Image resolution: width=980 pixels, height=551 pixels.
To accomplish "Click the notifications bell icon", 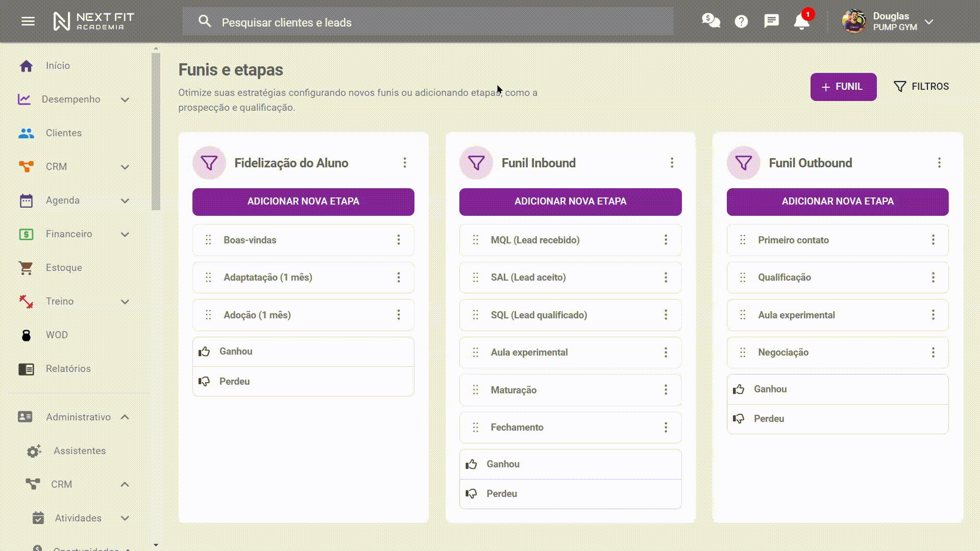I will point(801,22).
